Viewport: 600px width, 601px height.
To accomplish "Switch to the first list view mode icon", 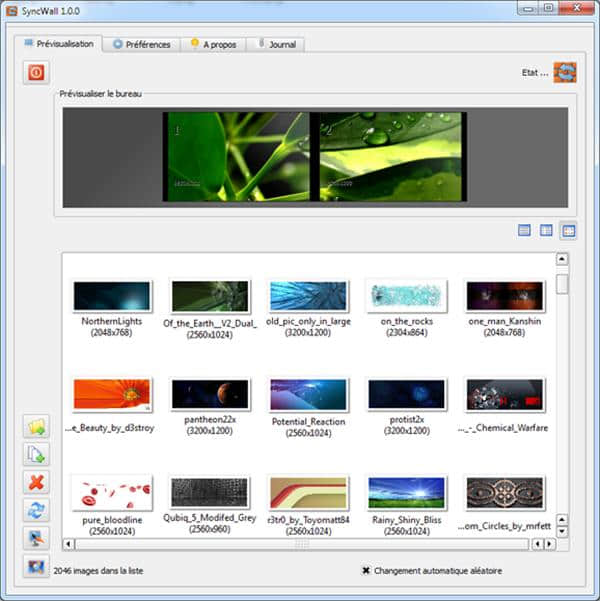I will click(x=525, y=231).
